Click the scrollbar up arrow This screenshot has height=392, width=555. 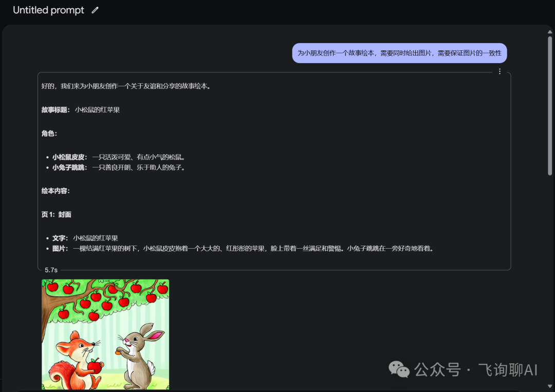550,32
